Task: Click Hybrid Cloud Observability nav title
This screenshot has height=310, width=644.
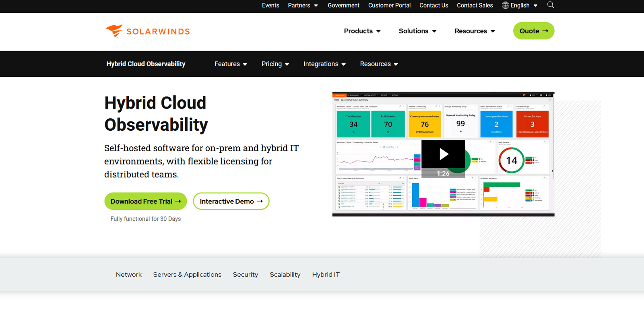Action: click(146, 64)
